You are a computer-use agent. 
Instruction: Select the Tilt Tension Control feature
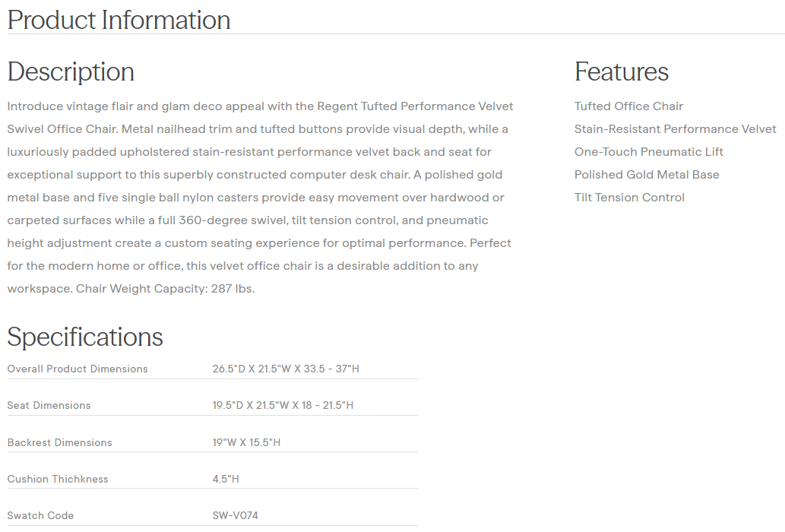click(x=629, y=198)
